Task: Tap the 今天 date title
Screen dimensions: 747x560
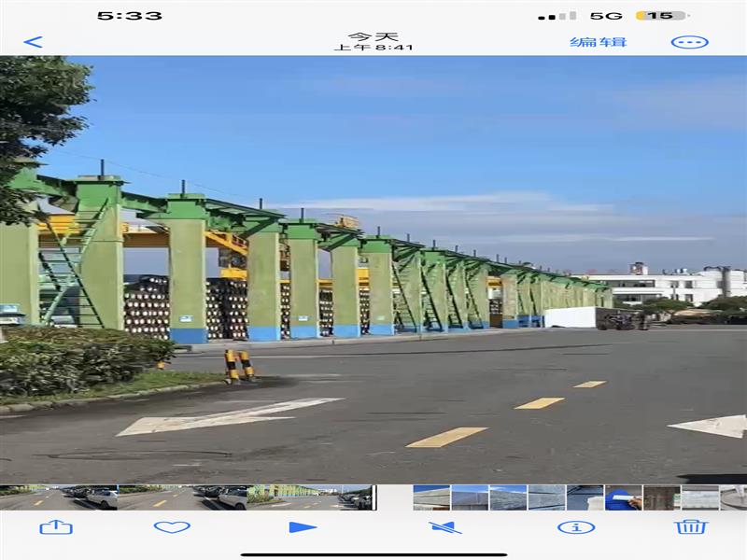Action: [373, 37]
